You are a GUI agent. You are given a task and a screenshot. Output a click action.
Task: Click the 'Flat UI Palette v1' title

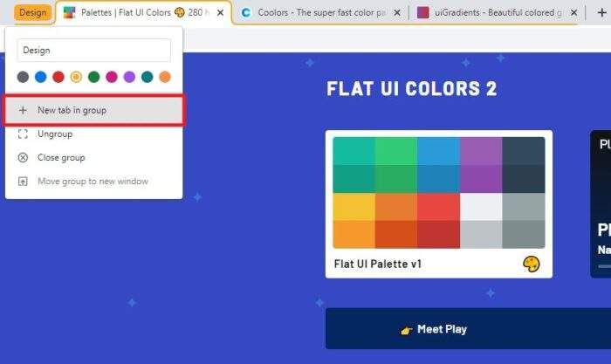pyautogui.click(x=378, y=264)
